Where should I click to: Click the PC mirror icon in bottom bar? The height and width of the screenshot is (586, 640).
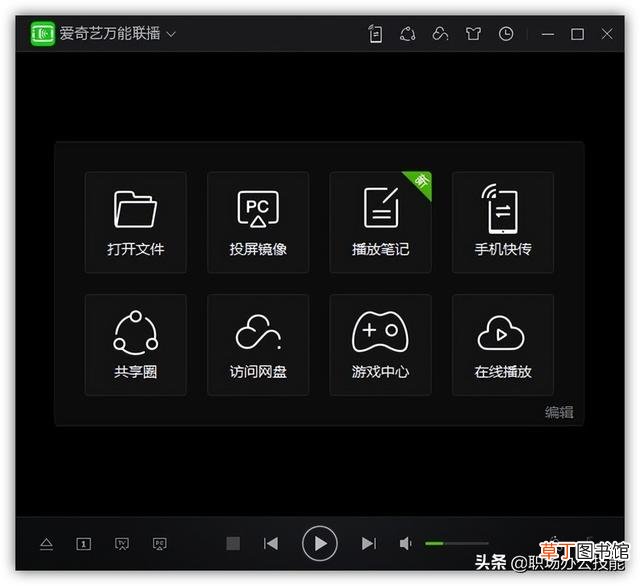coord(160,544)
